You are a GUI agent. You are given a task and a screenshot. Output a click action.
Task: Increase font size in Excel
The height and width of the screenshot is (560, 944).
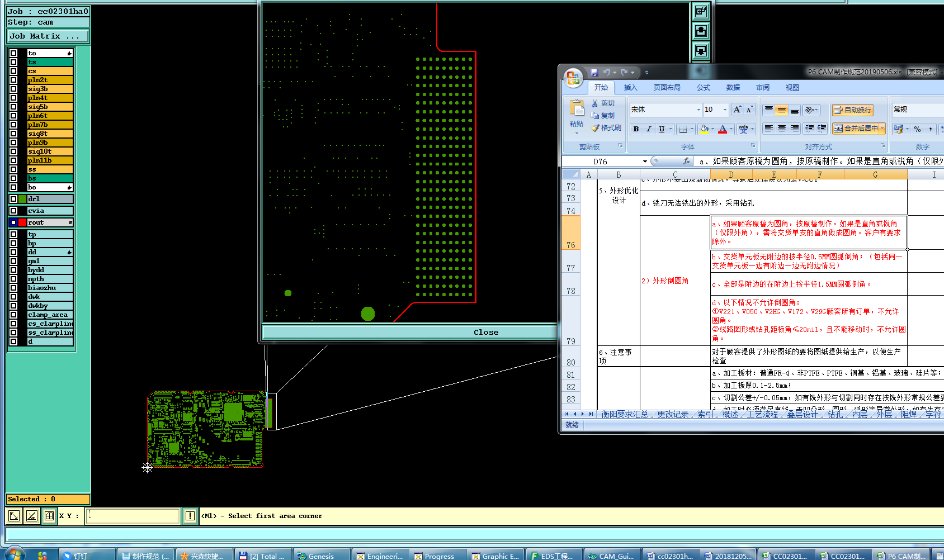[x=737, y=110]
